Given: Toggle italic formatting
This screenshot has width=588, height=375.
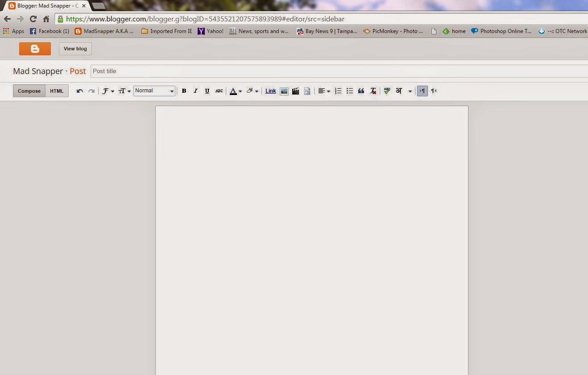Looking at the screenshot, I should click(195, 91).
